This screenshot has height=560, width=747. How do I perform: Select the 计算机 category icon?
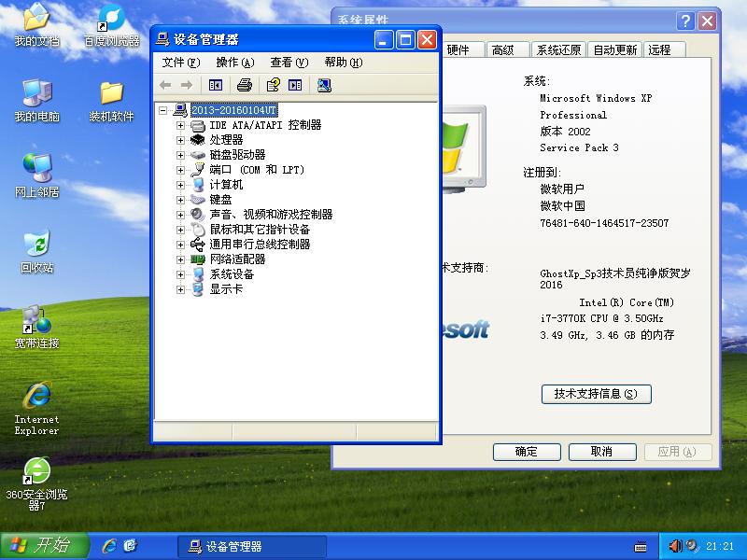tap(198, 185)
